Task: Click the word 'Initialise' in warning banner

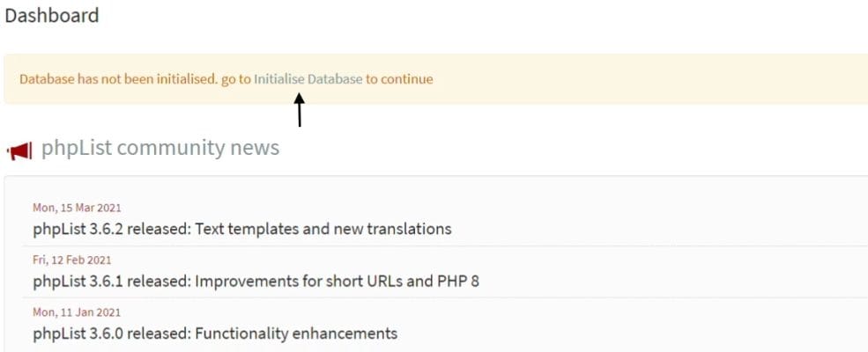Action: pos(279,79)
